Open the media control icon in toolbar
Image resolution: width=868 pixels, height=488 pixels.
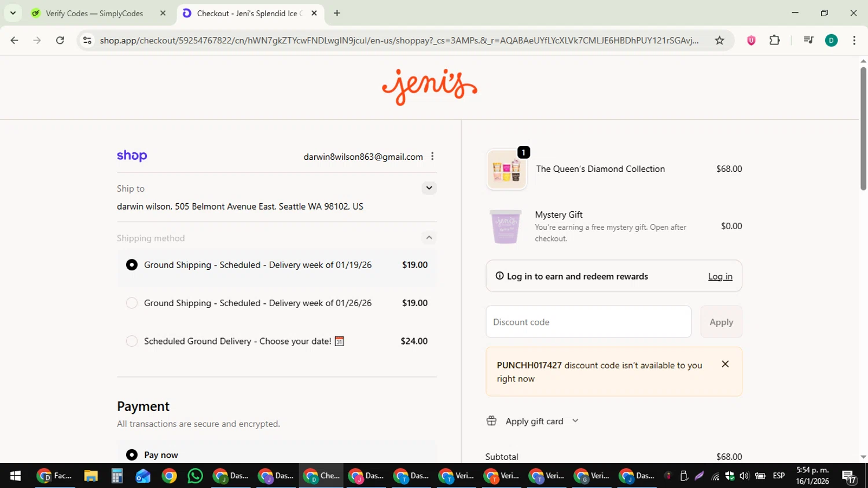(808, 40)
